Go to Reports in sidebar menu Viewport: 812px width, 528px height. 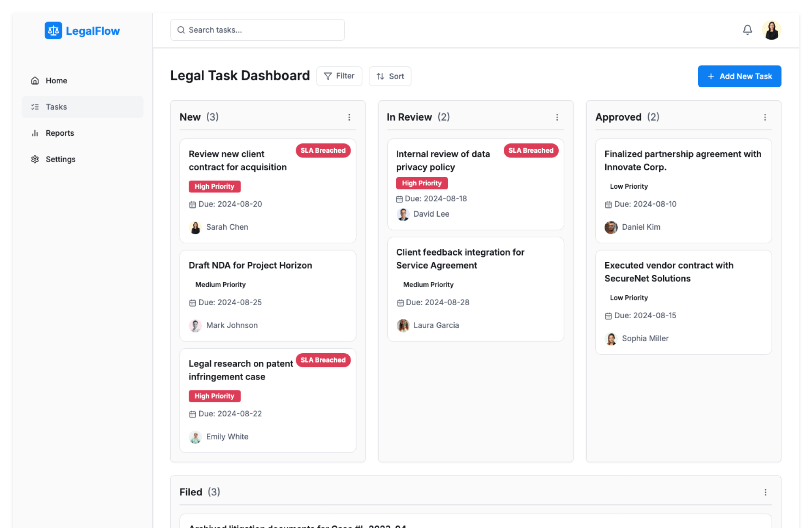(60, 133)
